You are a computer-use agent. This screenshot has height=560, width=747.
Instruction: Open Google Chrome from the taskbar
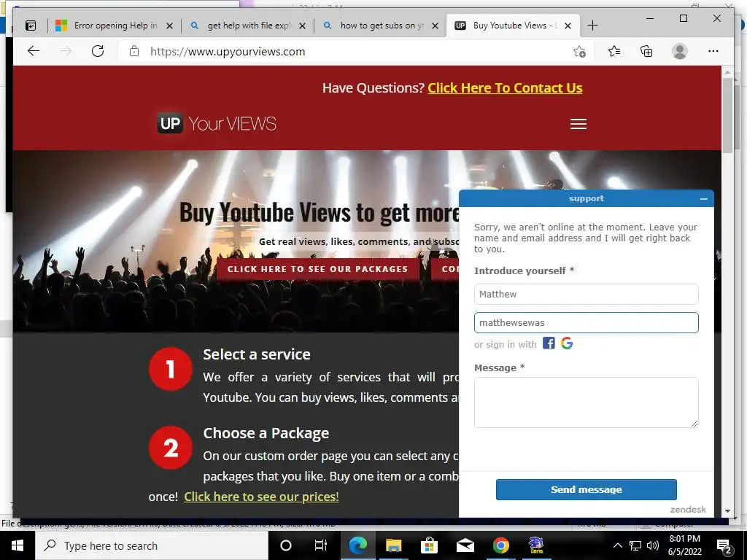[500, 545]
